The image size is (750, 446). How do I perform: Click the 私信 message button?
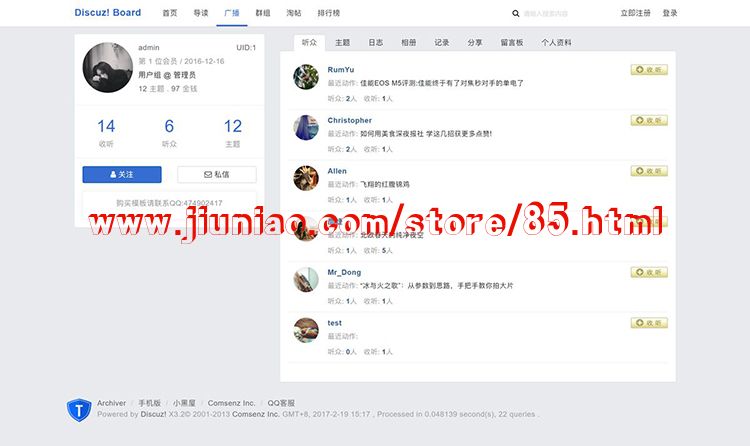click(x=217, y=175)
